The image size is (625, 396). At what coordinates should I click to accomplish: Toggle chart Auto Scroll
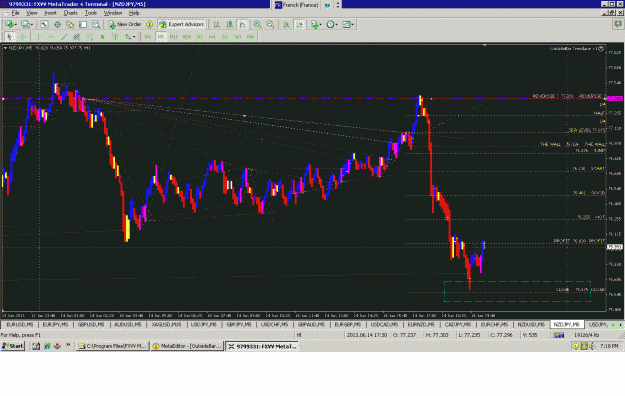[286, 24]
